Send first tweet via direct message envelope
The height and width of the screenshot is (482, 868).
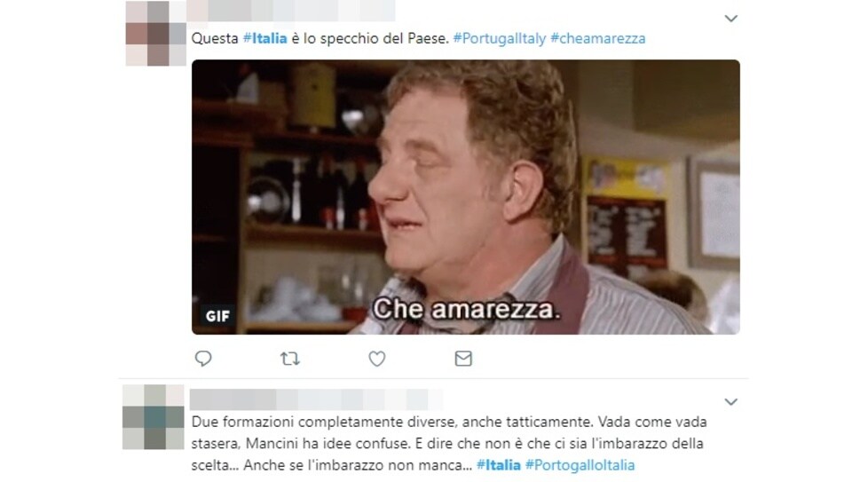(463, 359)
